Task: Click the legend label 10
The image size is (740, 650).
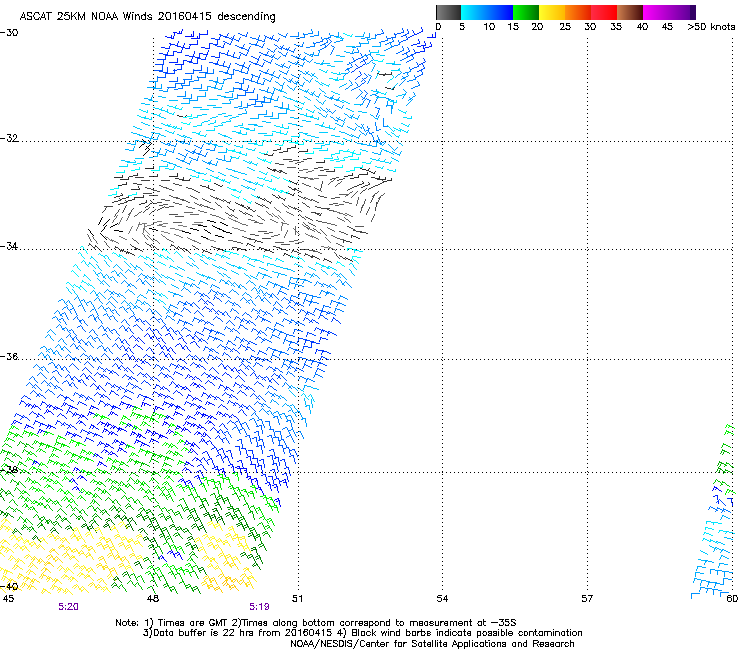Action: click(489, 27)
